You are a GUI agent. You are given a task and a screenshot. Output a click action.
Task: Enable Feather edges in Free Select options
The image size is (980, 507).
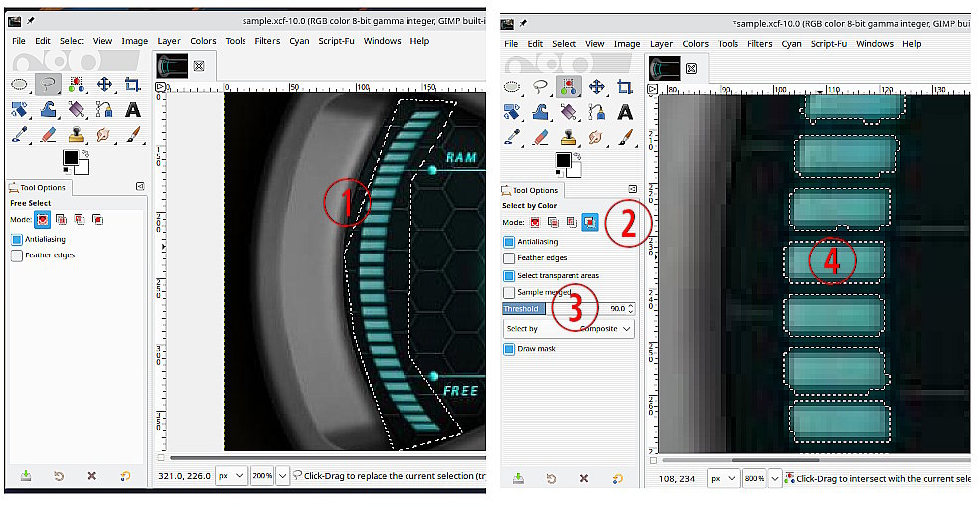tap(17, 255)
